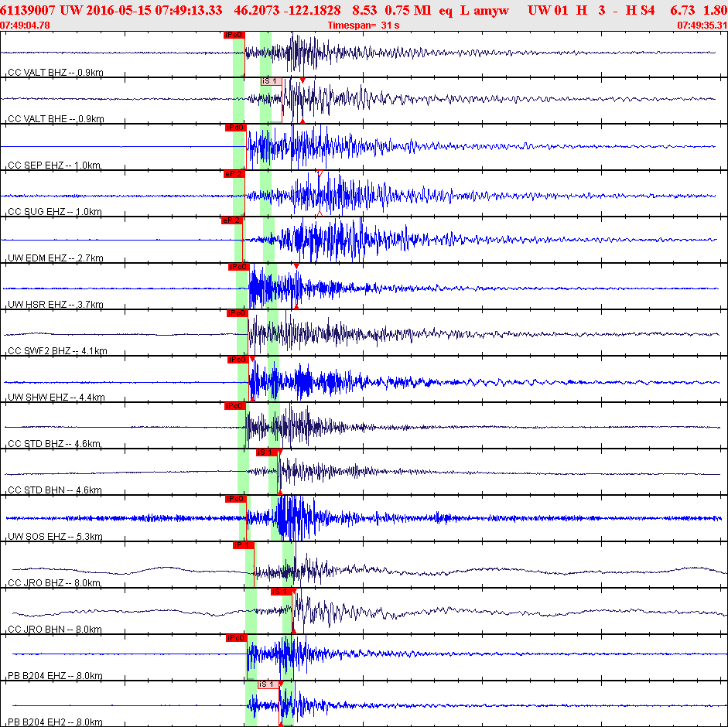The width and height of the screenshot is (728, 727).
Task: Select the depth value 8.53 in the header
Action: [x=364, y=10]
